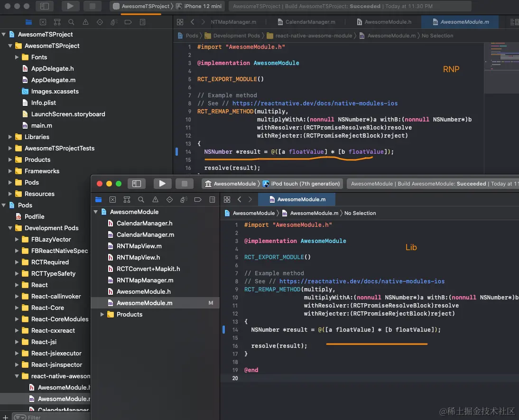Open Source Control navigator in AwesomeModule window
This screenshot has width=519, height=420.
click(x=112, y=200)
